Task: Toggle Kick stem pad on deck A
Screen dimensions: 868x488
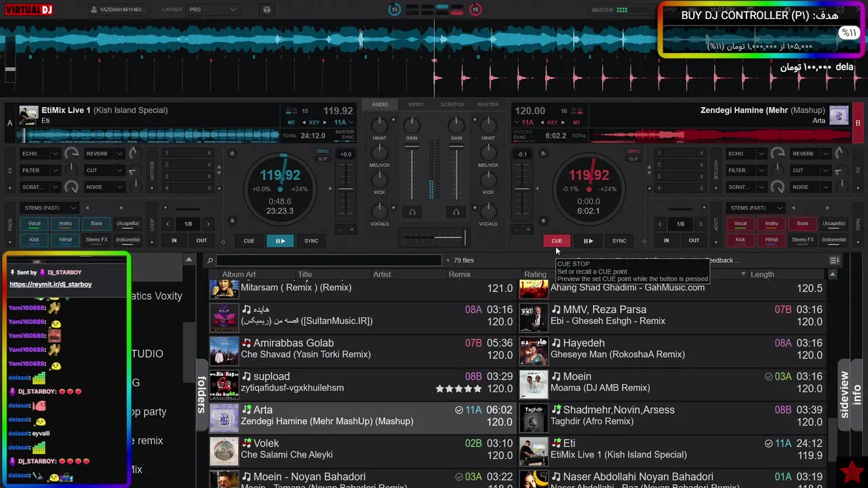Action: point(34,239)
